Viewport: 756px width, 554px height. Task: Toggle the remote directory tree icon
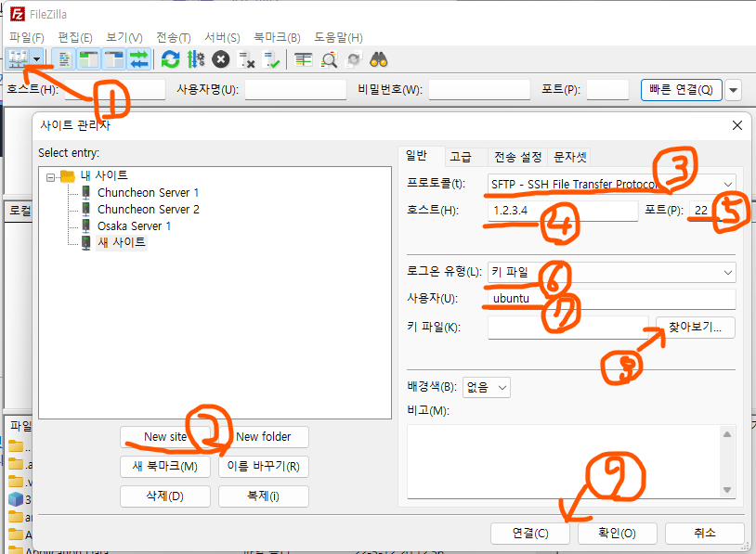click(114, 59)
